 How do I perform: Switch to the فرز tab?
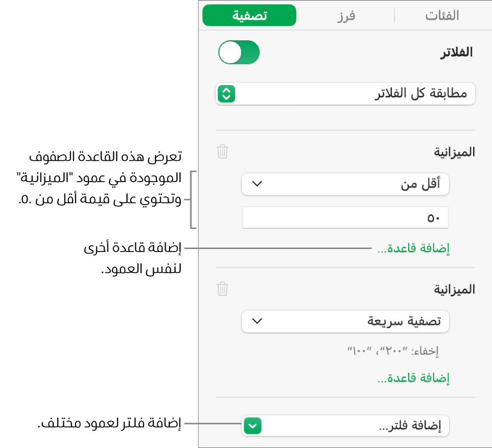[345, 15]
